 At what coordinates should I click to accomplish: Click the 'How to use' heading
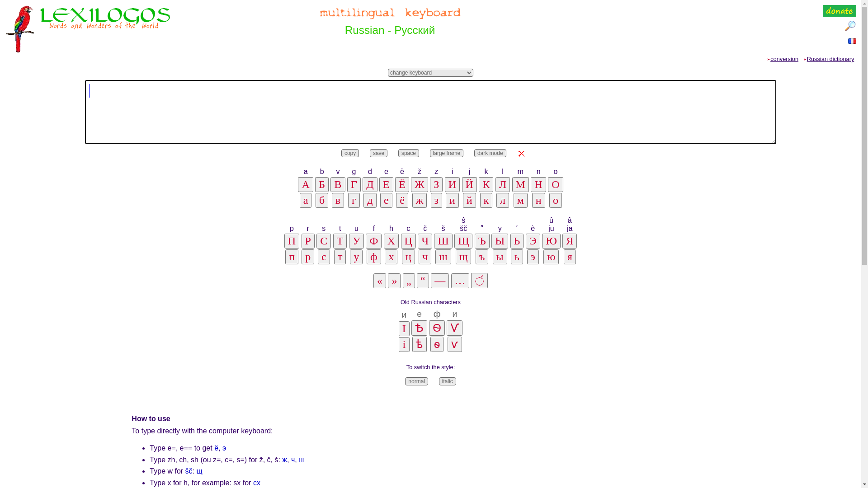151,419
